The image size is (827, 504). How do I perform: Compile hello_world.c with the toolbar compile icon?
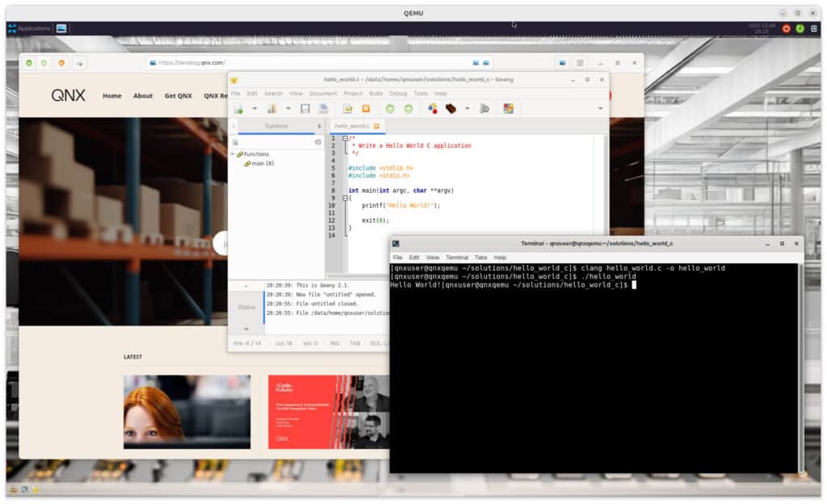coord(434,108)
